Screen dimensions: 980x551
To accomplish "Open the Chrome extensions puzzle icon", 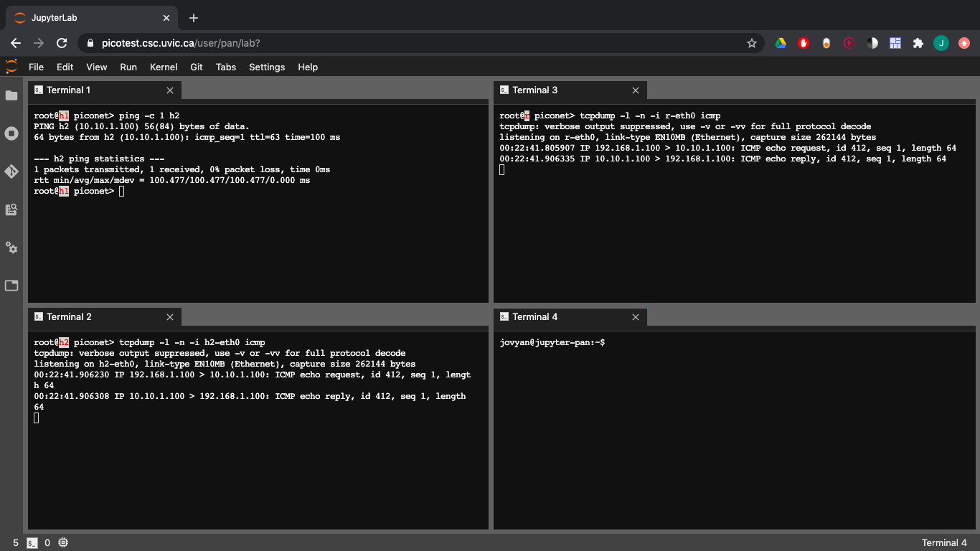I will (x=918, y=43).
